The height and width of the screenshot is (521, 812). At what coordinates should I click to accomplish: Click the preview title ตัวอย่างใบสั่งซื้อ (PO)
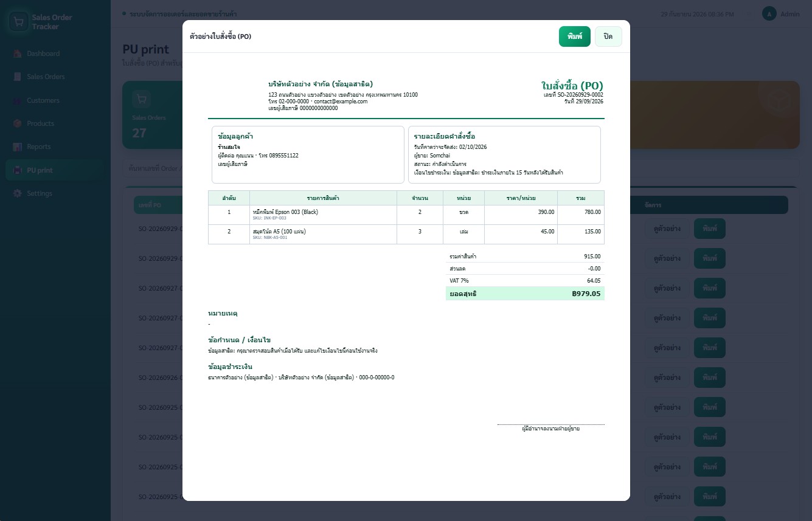220,36
